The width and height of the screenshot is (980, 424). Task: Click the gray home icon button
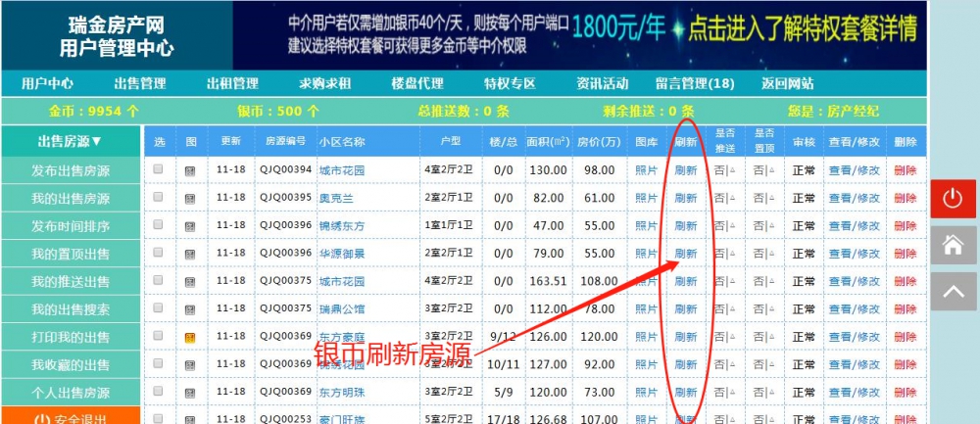click(953, 245)
